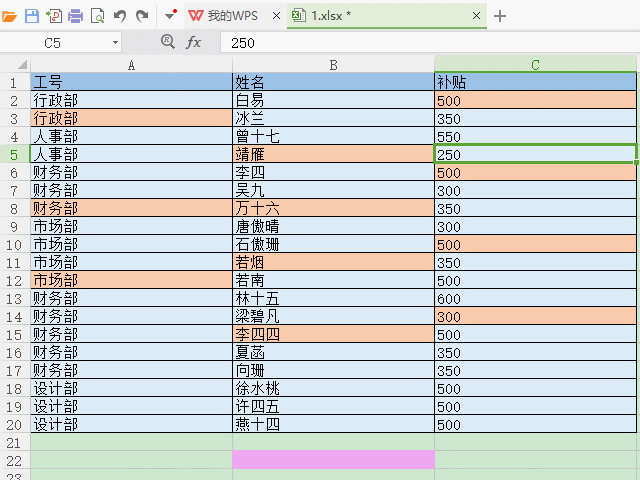Expand the Name Box dropdown arrow
Image resolution: width=640 pixels, height=480 pixels.
click(115, 43)
